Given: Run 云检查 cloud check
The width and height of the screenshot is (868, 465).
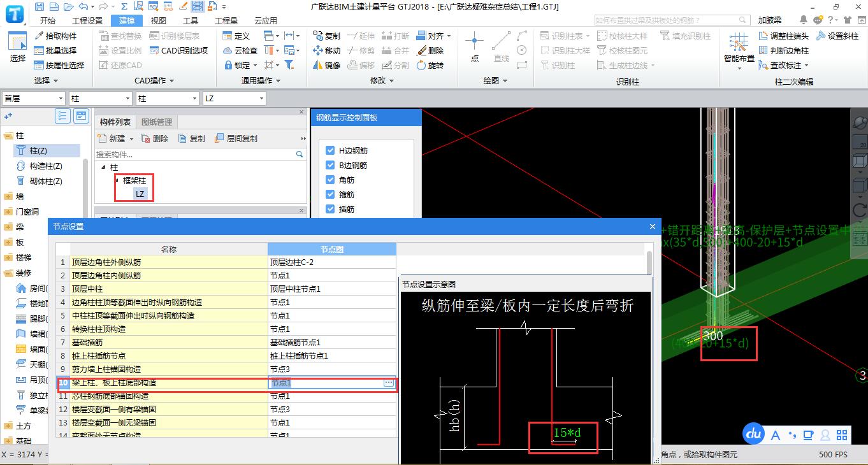Looking at the screenshot, I should [240, 50].
